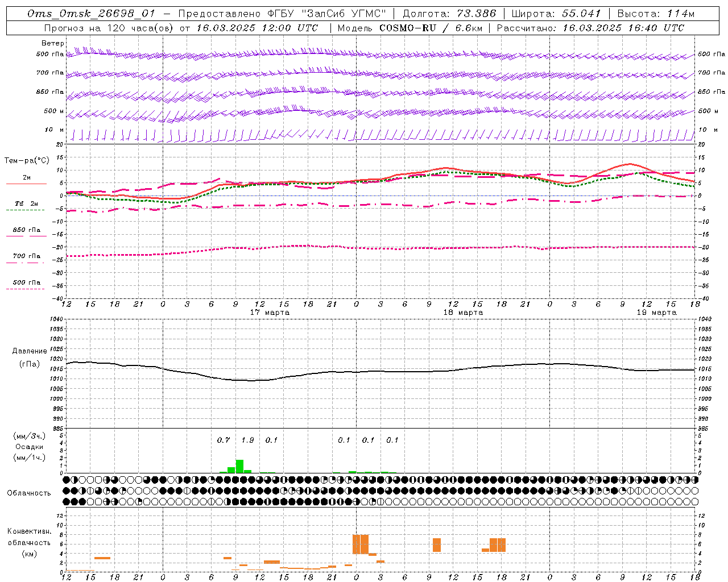Click the longitude value Долгота: 73.386
Image resolution: width=728 pixels, height=582 pixels.
coord(449,14)
